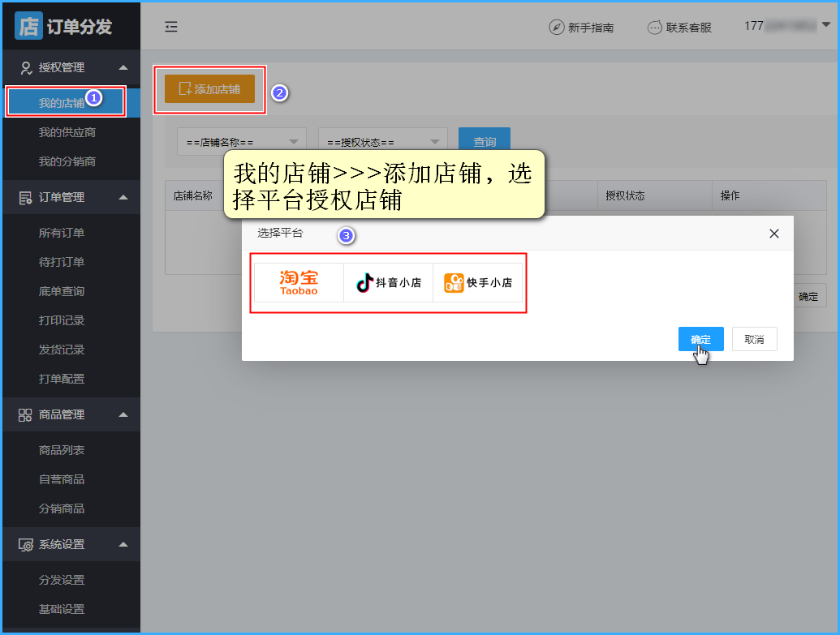Open 我的分销商 in sidebar

[67, 161]
